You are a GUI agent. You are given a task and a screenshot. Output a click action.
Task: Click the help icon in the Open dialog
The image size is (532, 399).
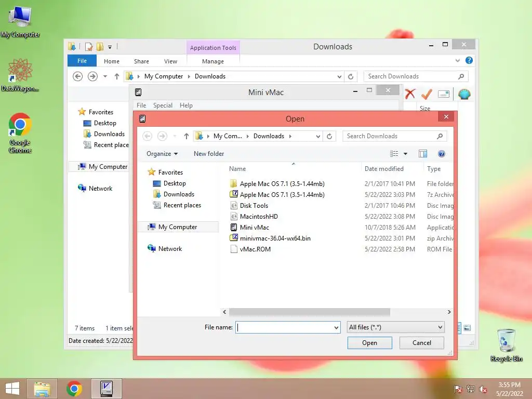click(x=442, y=154)
